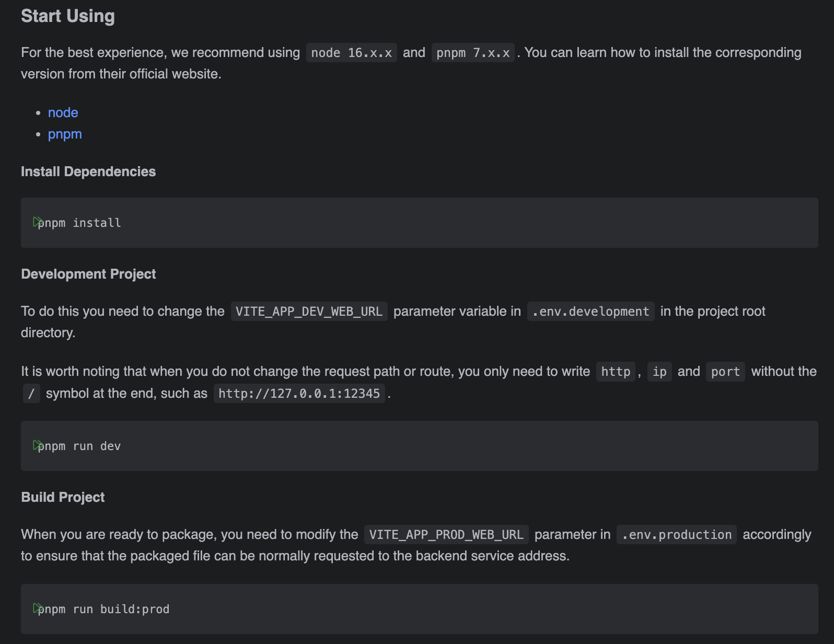Click the slash symbol inline code
Viewport: 834px width, 644px height.
[31, 394]
